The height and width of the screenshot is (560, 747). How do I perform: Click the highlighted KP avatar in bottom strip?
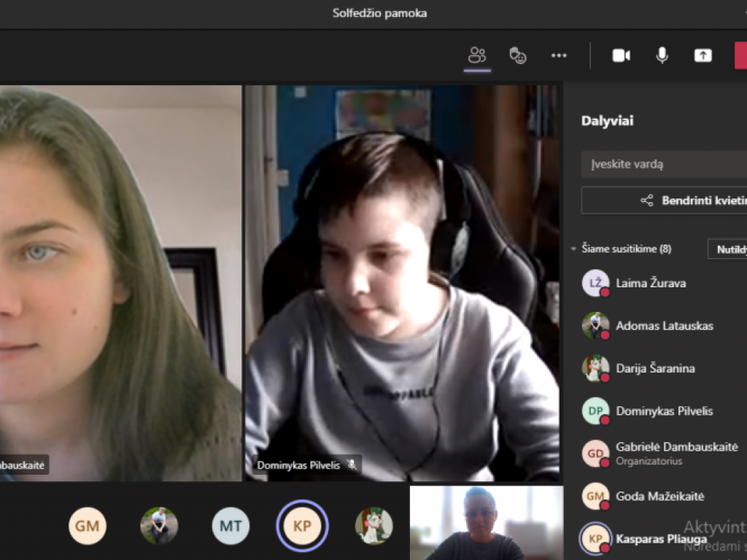pyautogui.click(x=302, y=526)
